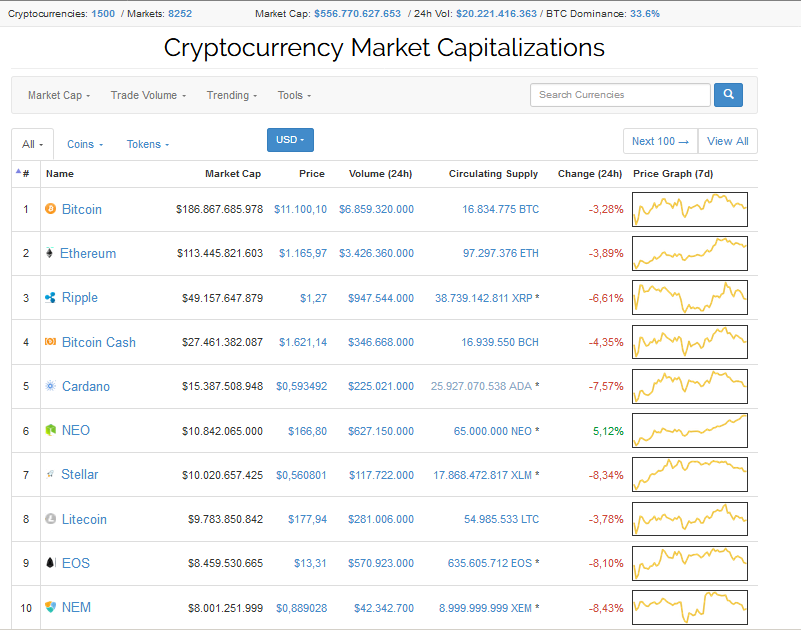Click the NEM logo icon
The width and height of the screenshot is (801, 631).
click(50, 607)
